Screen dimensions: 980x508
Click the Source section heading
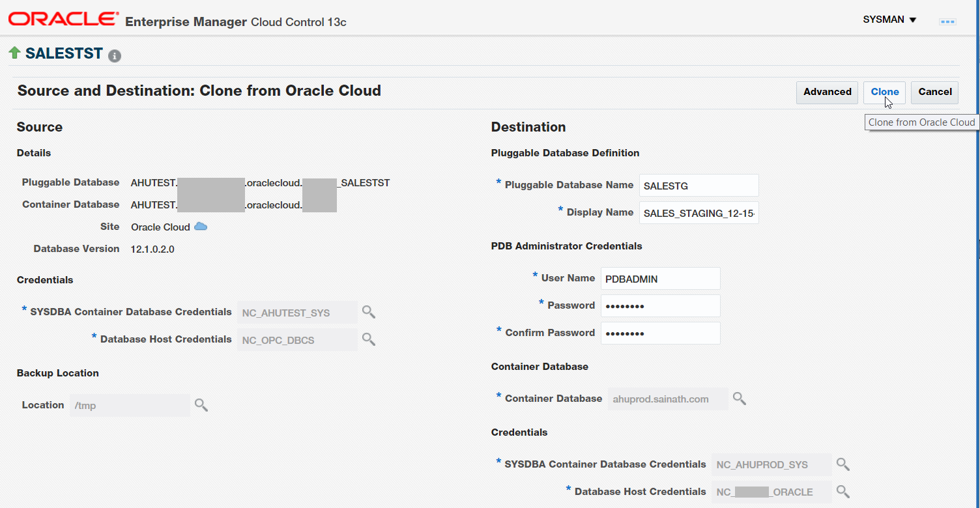click(x=40, y=127)
